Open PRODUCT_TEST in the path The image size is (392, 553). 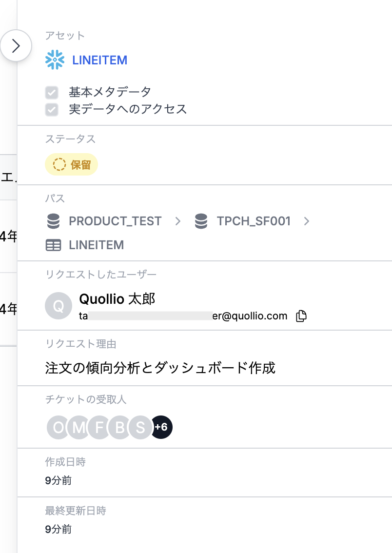115,221
